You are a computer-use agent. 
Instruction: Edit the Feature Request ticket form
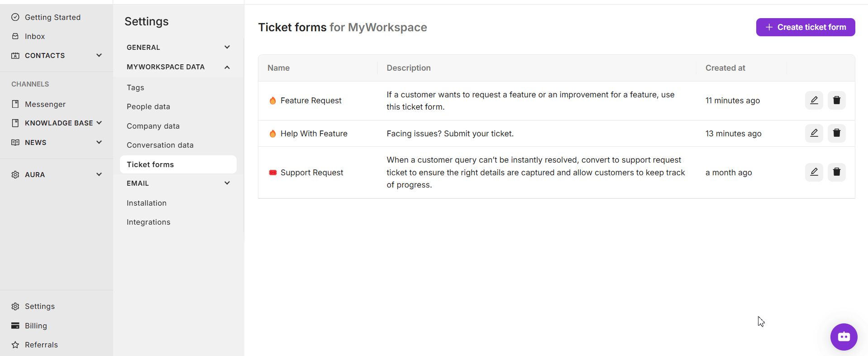tap(814, 100)
